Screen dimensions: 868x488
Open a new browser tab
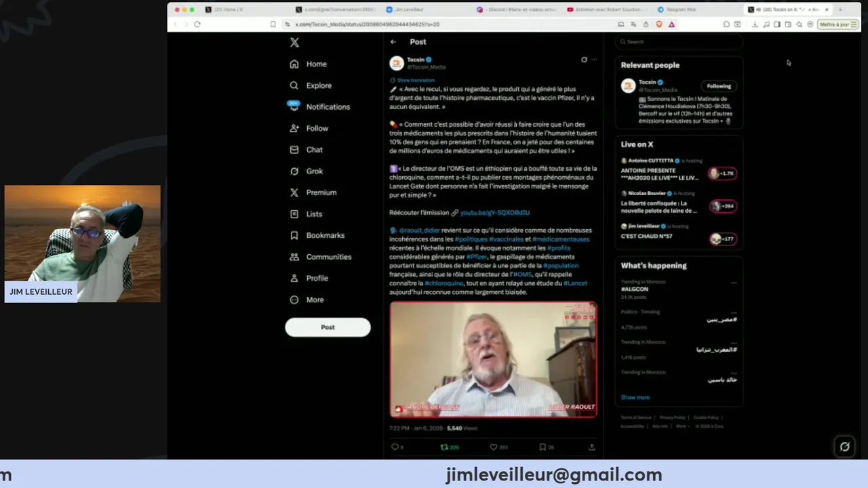pyautogui.click(x=840, y=9)
